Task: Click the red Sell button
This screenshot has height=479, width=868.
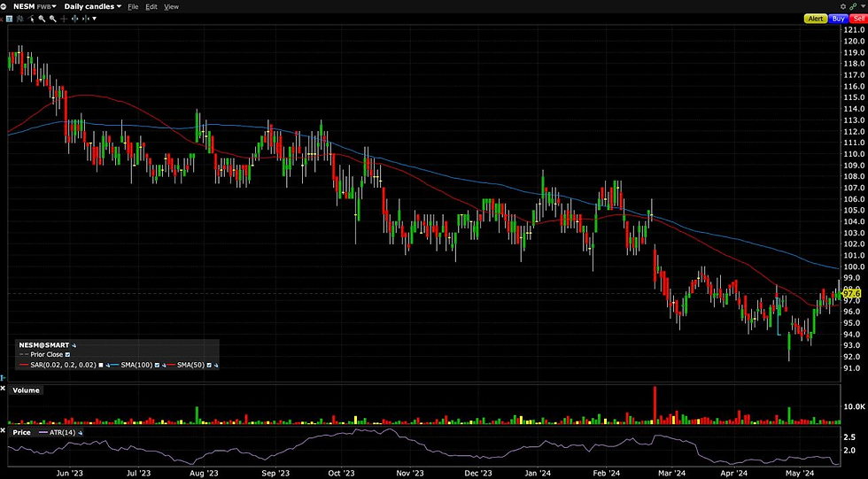Action: (x=859, y=19)
